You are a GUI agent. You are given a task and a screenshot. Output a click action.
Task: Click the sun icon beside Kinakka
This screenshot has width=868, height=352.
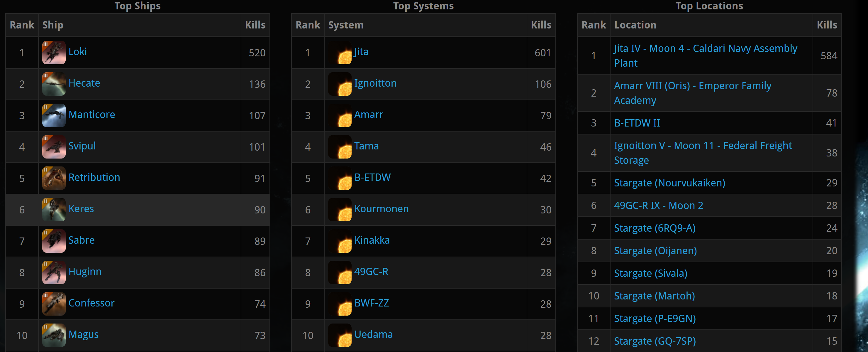[x=340, y=241]
